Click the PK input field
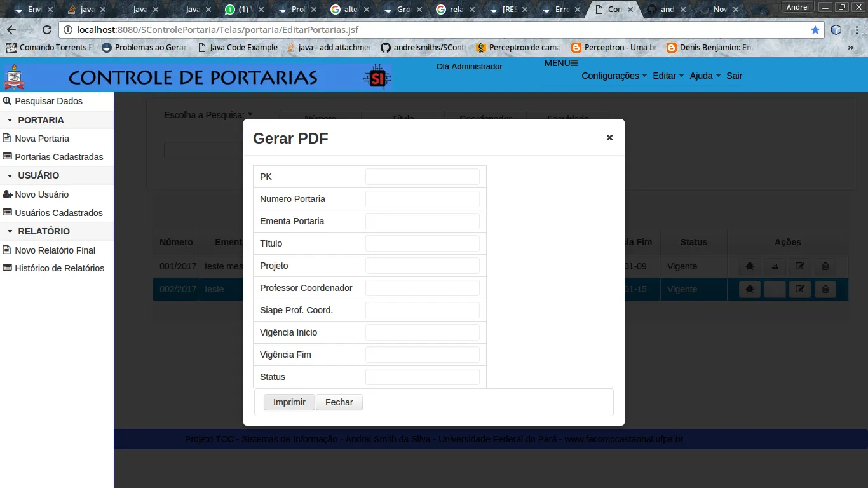The image size is (868, 488). 422,177
